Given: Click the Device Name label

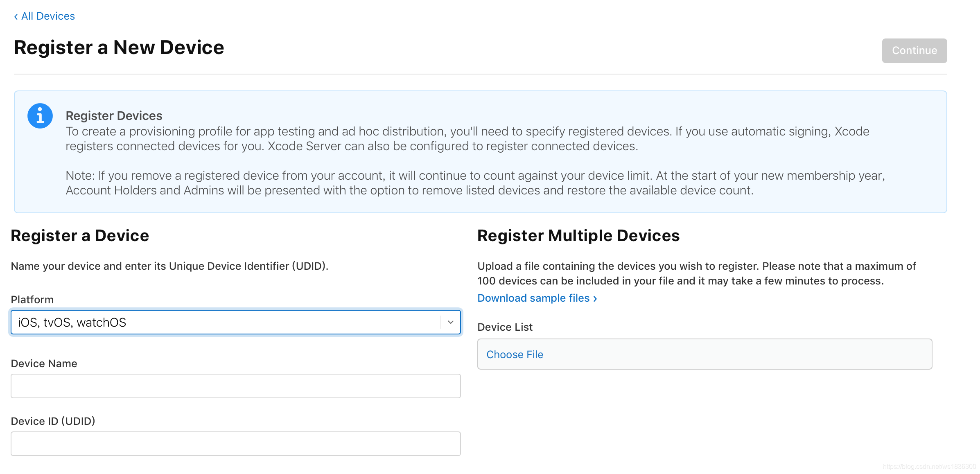Looking at the screenshot, I should click(44, 363).
